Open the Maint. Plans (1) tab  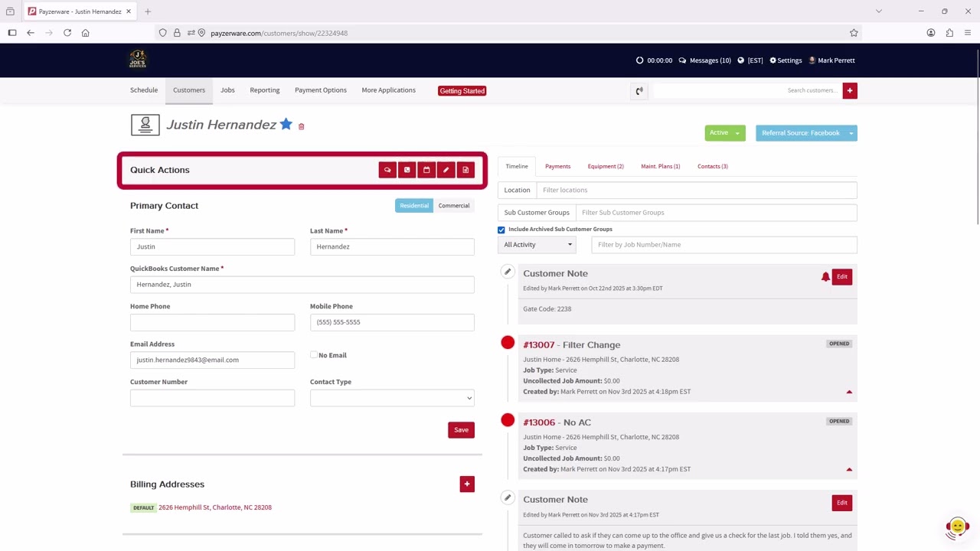[660, 166]
